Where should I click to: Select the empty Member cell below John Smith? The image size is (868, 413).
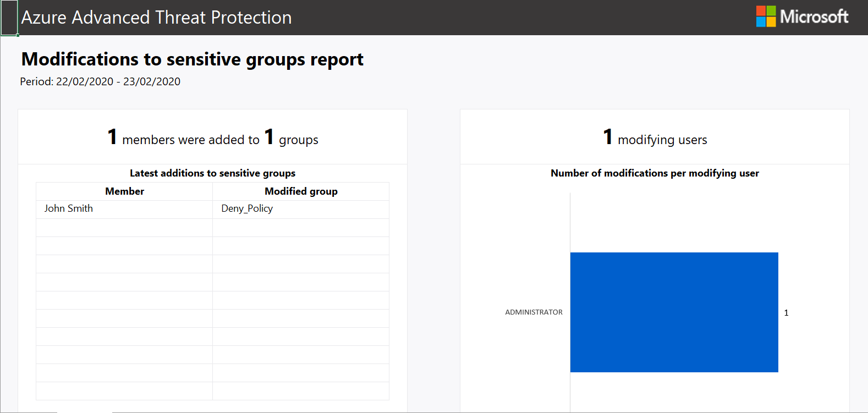(x=124, y=228)
